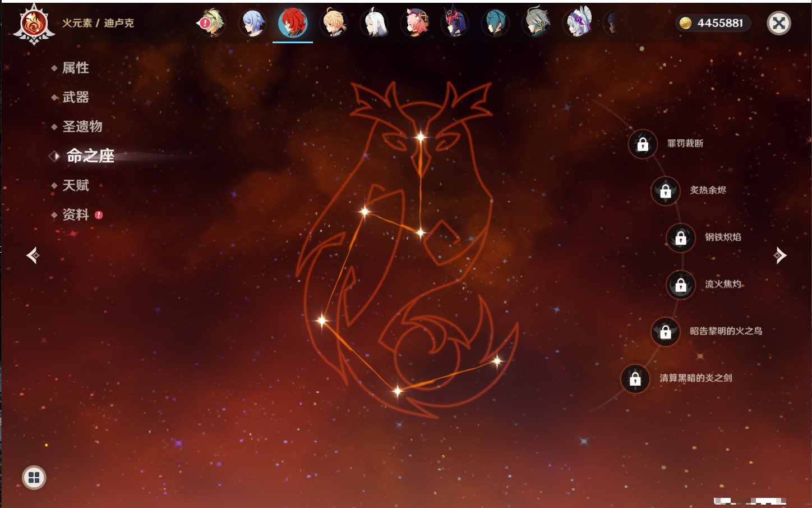The image size is (812, 508).
Task: Close the character screen with the X button
Action: coord(778,23)
